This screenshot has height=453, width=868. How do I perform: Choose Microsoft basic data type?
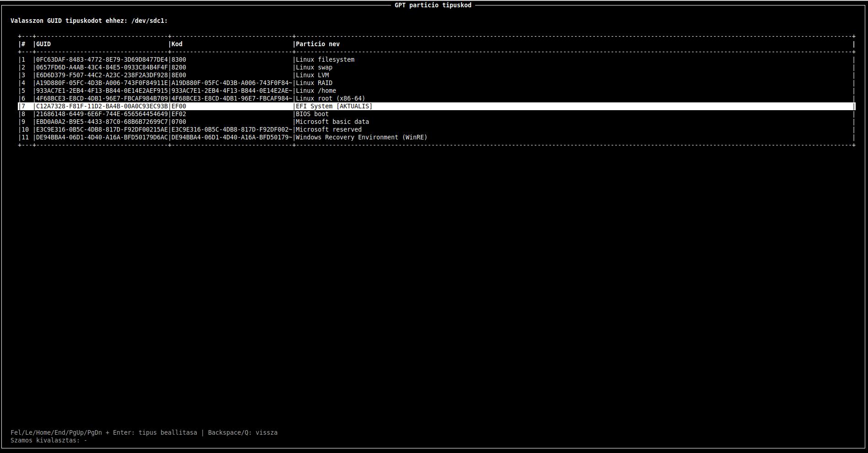tap(436, 122)
